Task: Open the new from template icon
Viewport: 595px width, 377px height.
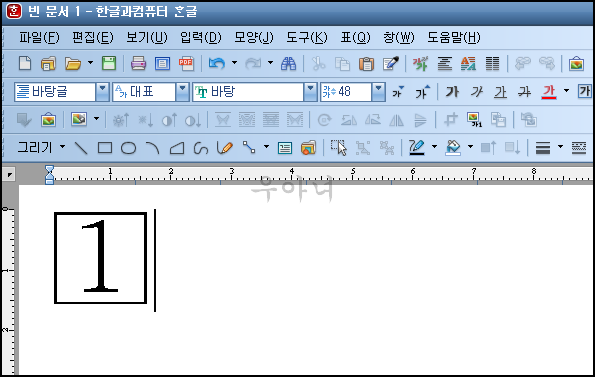Action: click(48, 64)
